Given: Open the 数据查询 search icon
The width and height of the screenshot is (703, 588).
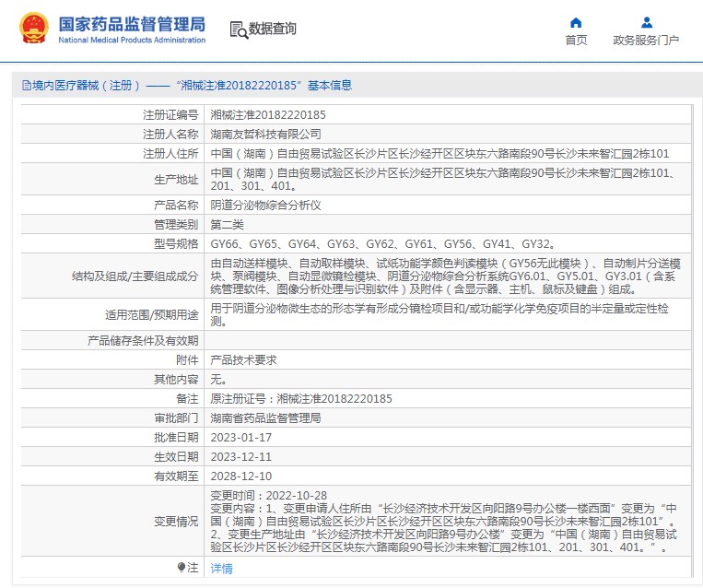Looking at the screenshot, I should point(239,29).
